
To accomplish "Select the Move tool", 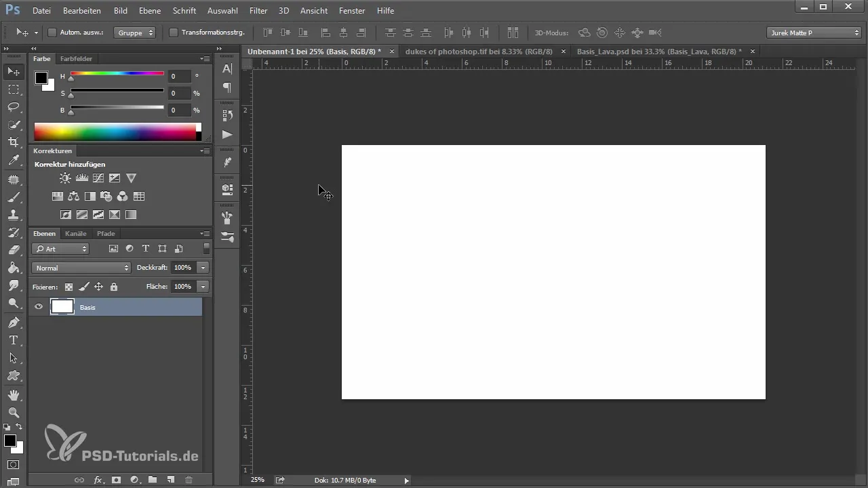I will tap(14, 71).
